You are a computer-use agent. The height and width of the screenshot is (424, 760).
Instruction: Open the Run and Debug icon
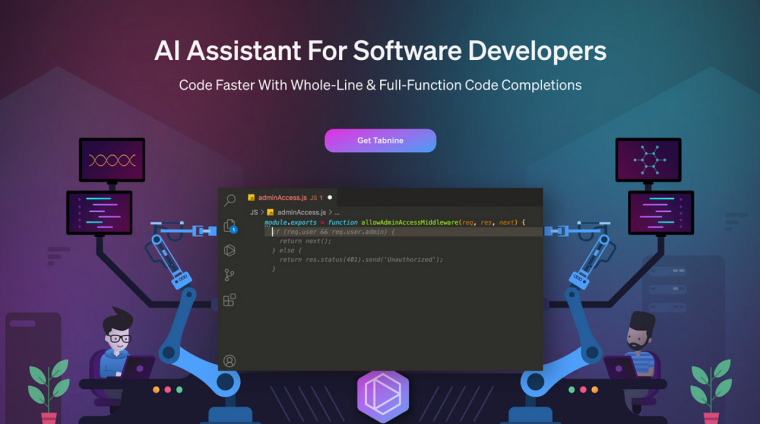click(230, 250)
